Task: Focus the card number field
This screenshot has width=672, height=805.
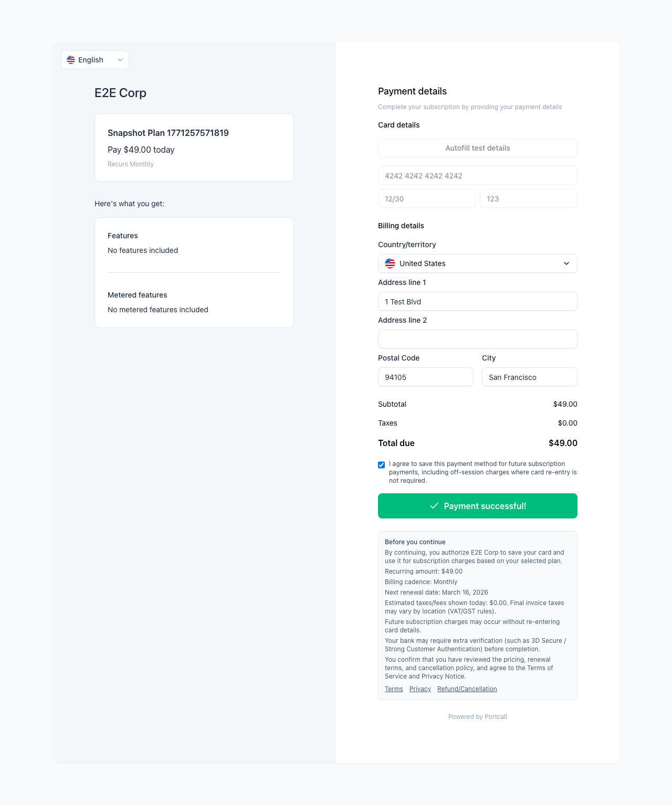Action: 477,176
